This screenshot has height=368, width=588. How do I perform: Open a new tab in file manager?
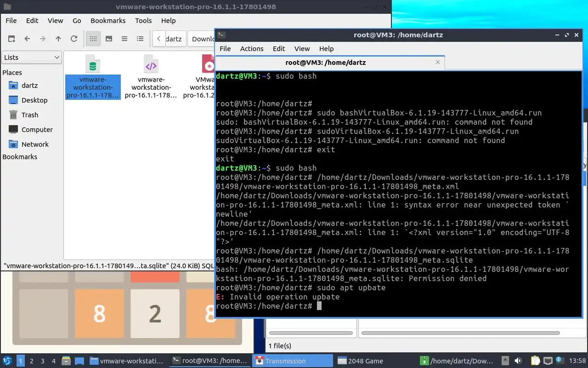(x=11, y=39)
